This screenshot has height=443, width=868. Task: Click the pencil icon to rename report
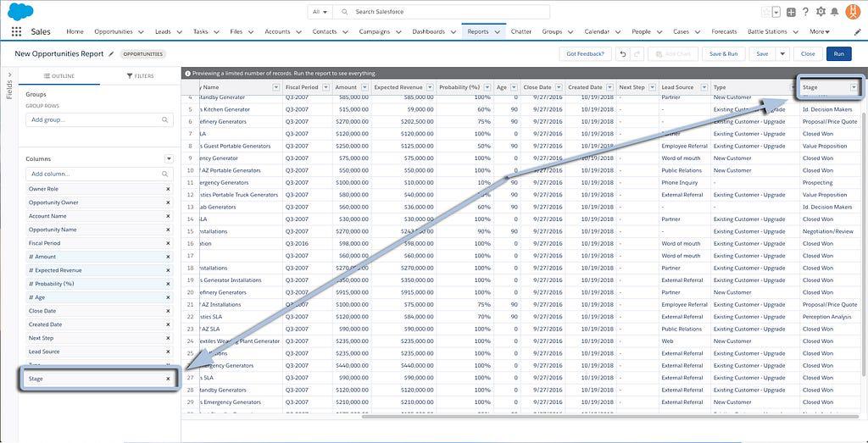[x=111, y=53]
